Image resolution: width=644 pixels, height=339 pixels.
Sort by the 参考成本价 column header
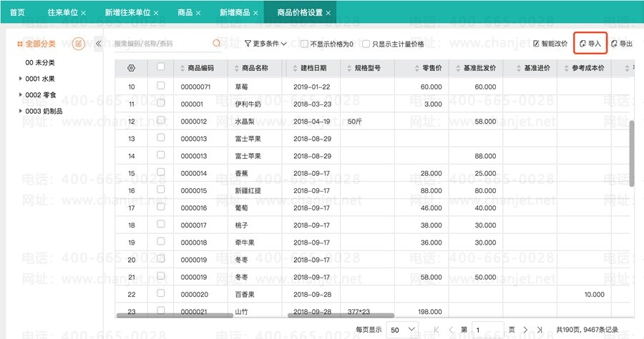tap(588, 68)
